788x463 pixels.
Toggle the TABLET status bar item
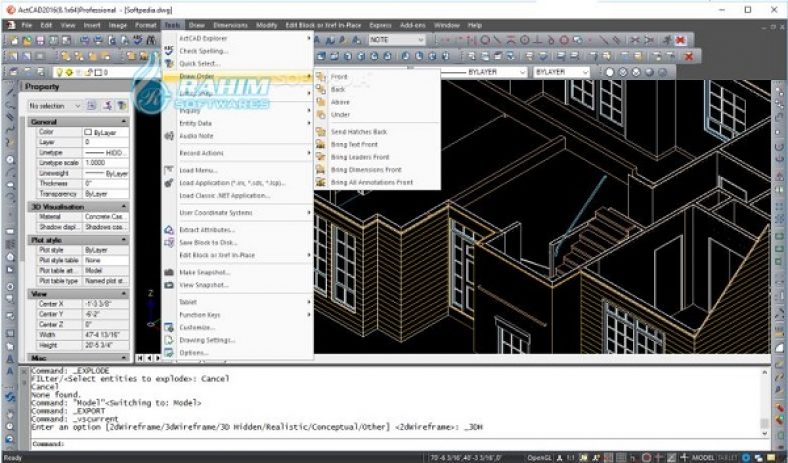tap(726, 457)
